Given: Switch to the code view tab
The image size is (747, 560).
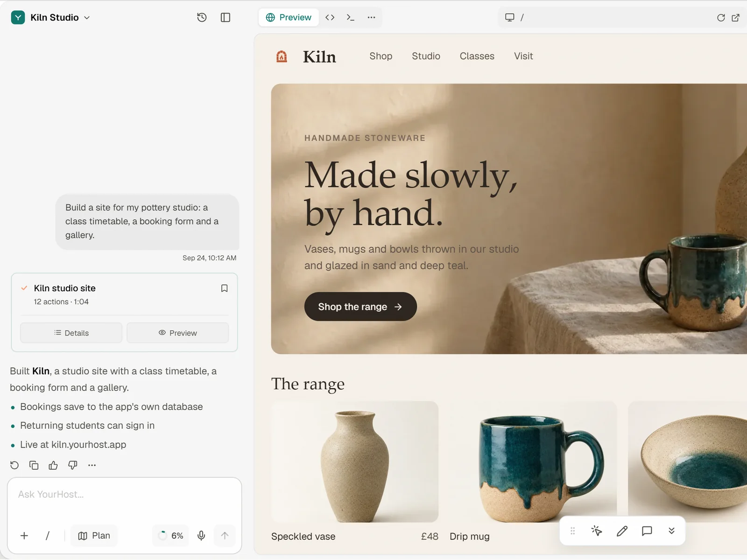Looking at the screenshot, I should 330,17.
